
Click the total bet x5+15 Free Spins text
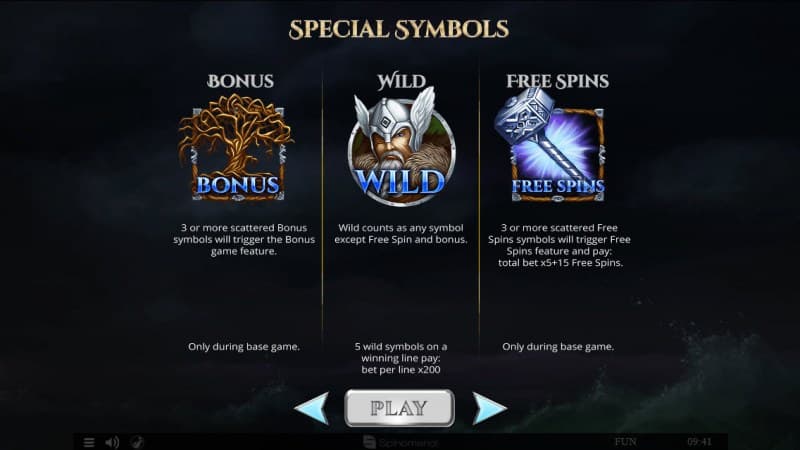pyautogui.click(x=560, y=263)
